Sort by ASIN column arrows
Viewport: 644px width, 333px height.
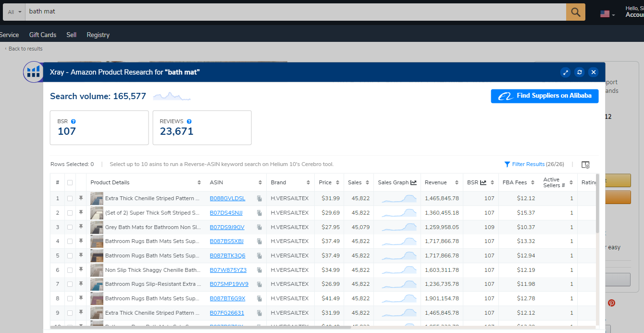click(260, 182)
